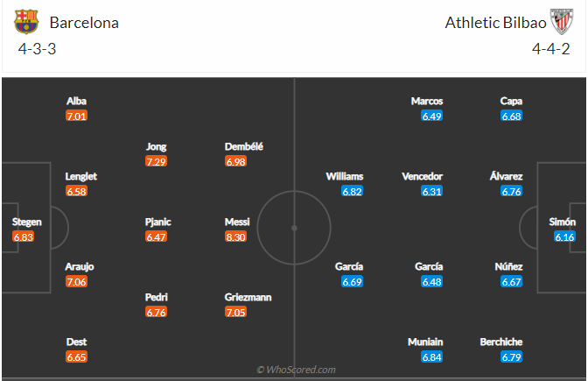
Task: Open the Athletic Bilbao team name link
Action: coord(493,23)
